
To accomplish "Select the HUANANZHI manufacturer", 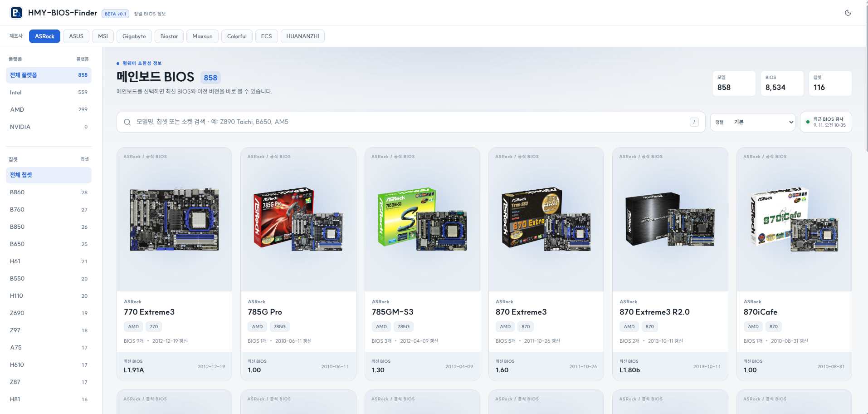I will coord(302,36).
